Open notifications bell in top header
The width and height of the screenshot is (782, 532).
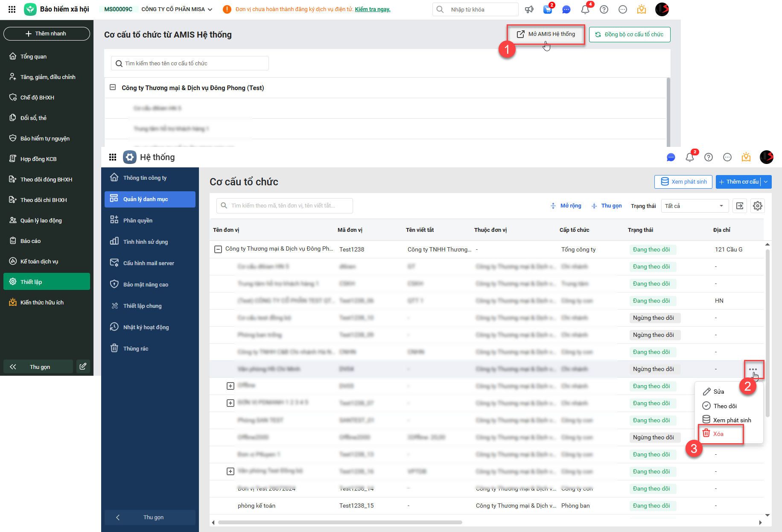coord(585,9)
